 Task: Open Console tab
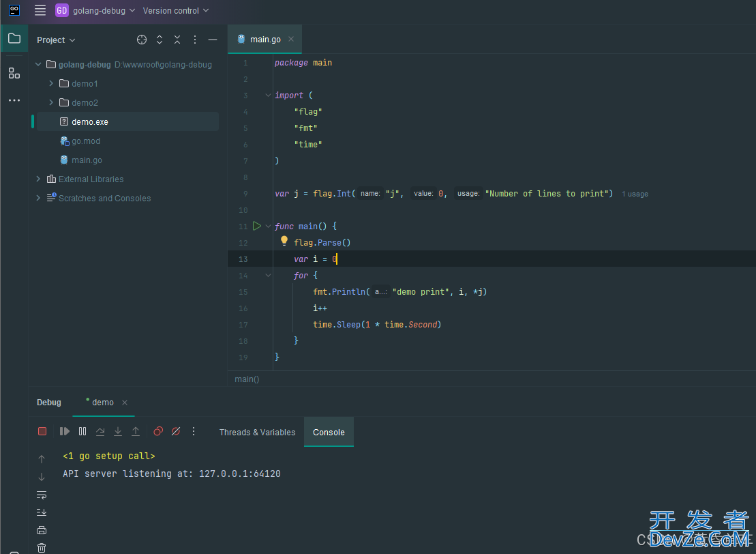pos(329,433)
